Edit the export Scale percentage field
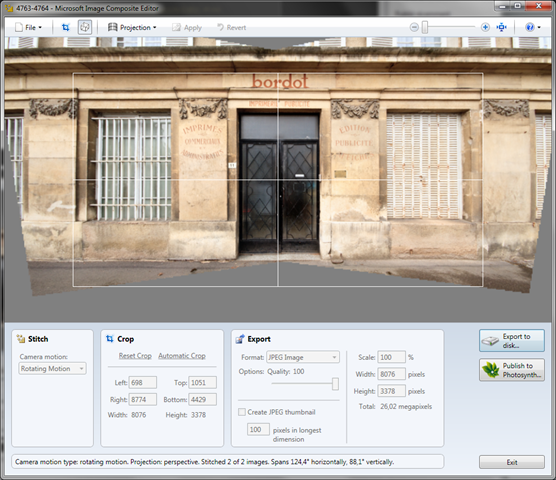 [x=391, y=357]
